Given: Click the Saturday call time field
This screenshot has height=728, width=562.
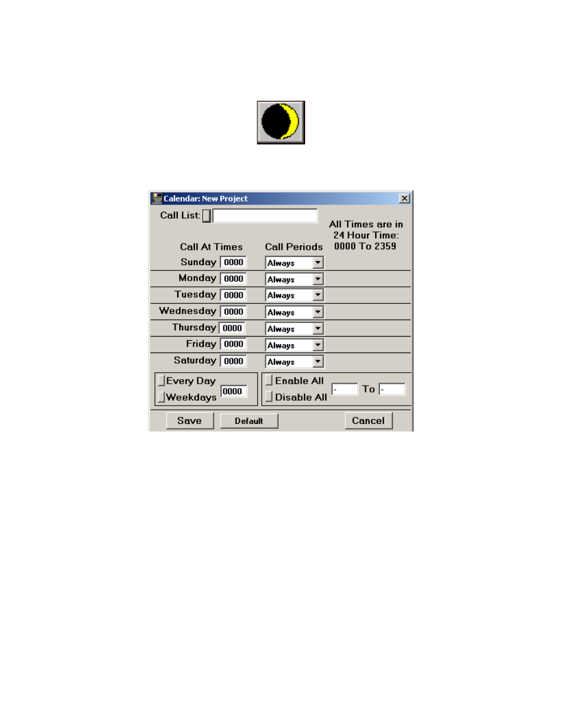Looking at the screenshot, I should [233, 361].
